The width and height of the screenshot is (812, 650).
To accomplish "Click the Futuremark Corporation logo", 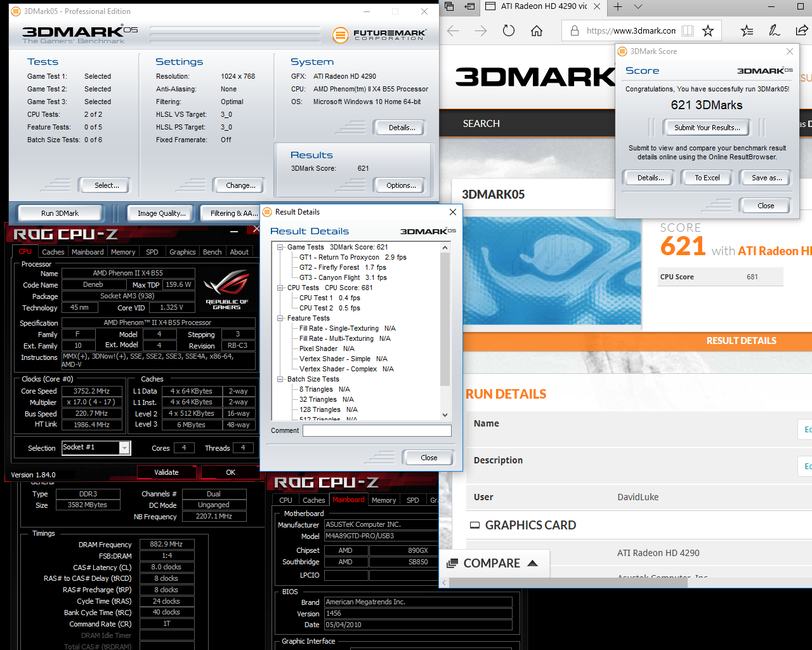I will (x=379, y=34).
